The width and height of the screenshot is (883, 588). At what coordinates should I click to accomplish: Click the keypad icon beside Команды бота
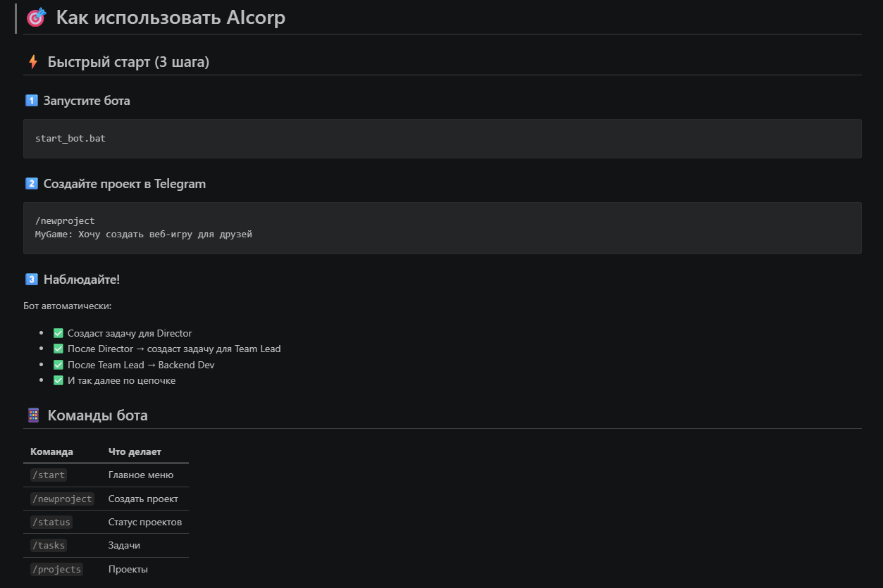(32, 415)
